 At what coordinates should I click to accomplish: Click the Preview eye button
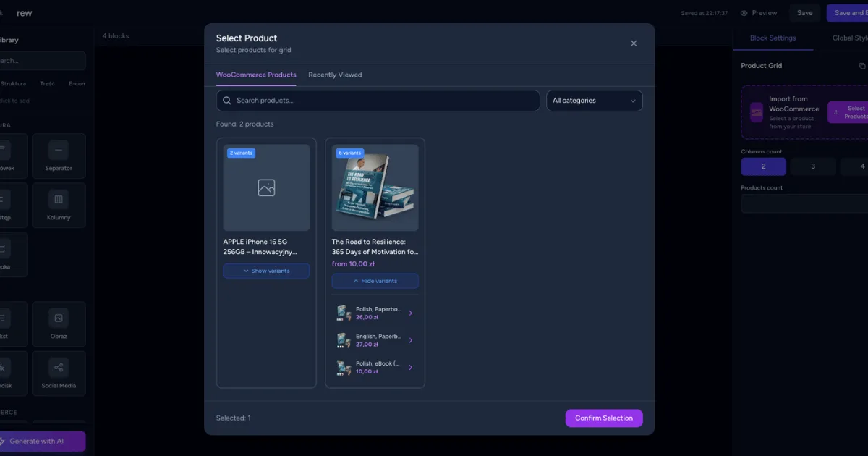pos(759,13)
